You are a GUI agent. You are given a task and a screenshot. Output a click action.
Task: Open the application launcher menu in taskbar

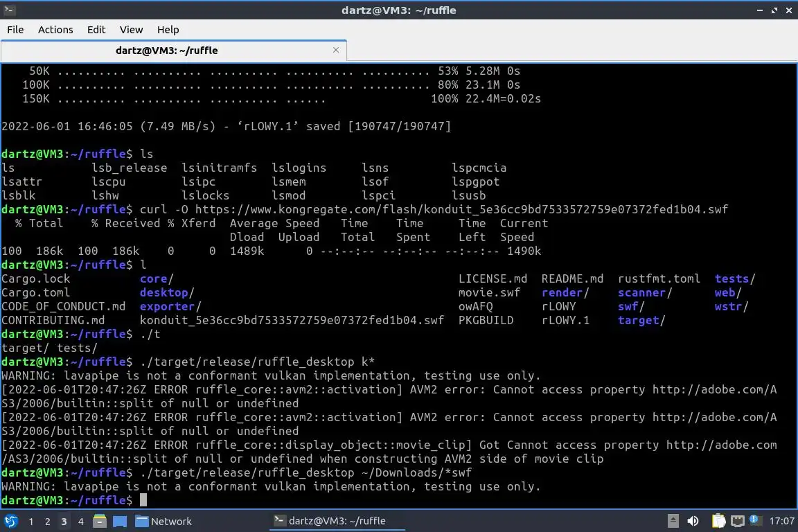(x=10, y=521)
